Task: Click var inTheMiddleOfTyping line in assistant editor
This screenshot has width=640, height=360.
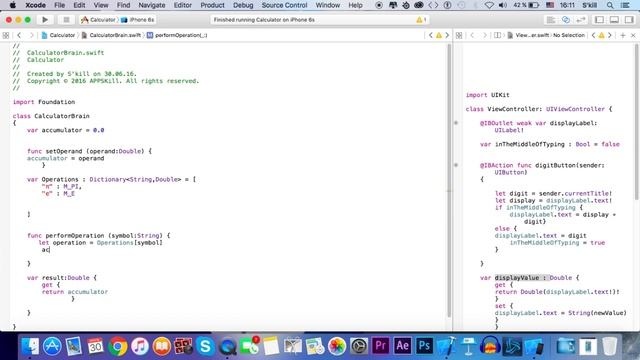Action: 550,144
